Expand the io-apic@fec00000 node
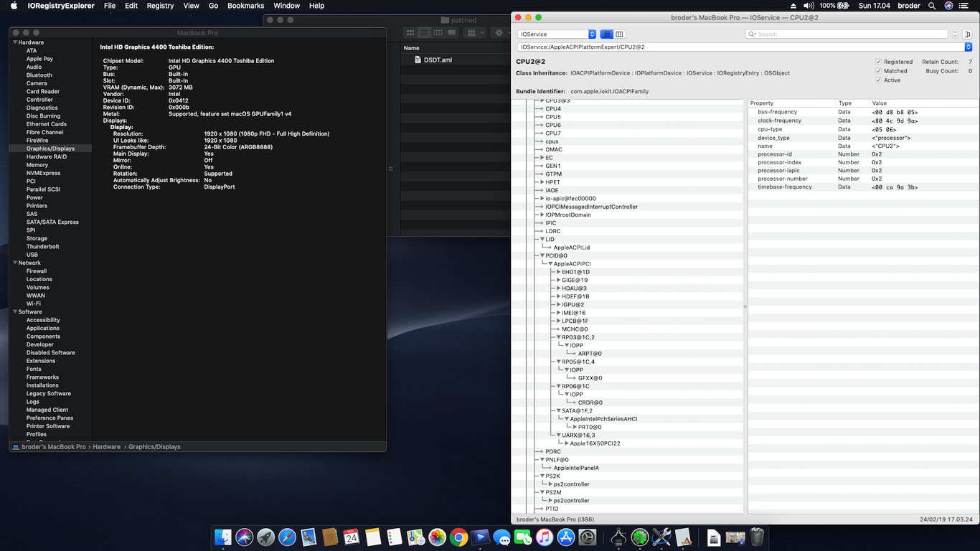This screenshot has height=551, width=980. point(542,199)
